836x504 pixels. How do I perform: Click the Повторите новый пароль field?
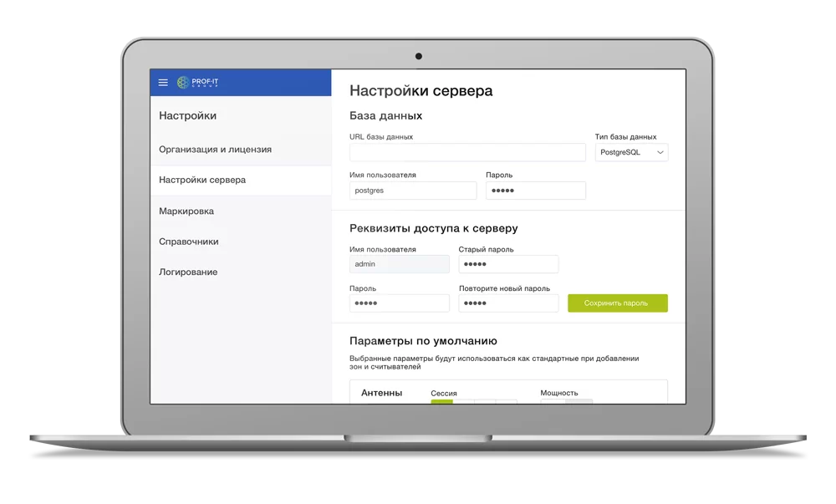tap(507, 303)
